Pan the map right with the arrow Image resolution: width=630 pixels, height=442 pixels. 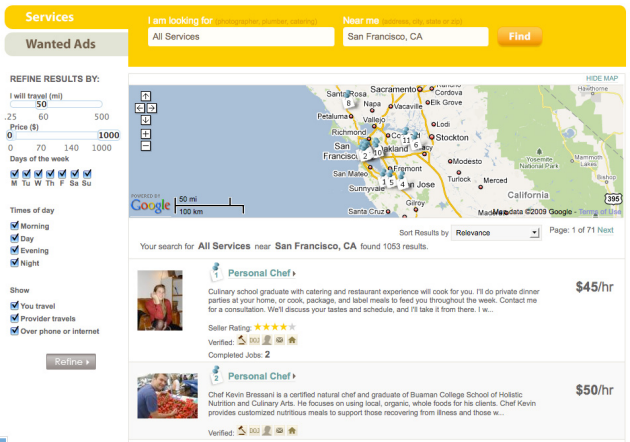click(x=152, y=107)
